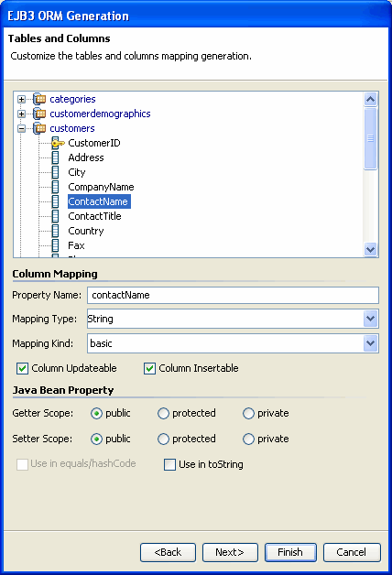Select the ContactTitle column
The image size is (392, 575).
[94, 216]
